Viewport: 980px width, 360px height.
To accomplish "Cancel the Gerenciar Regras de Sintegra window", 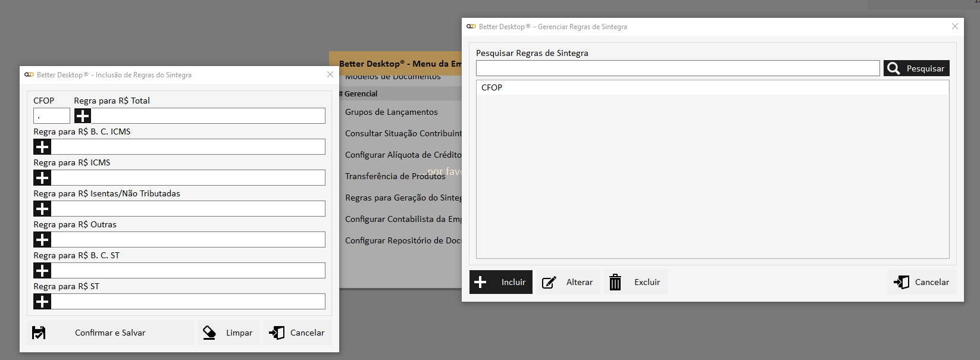I will click(x=922, y=282).
